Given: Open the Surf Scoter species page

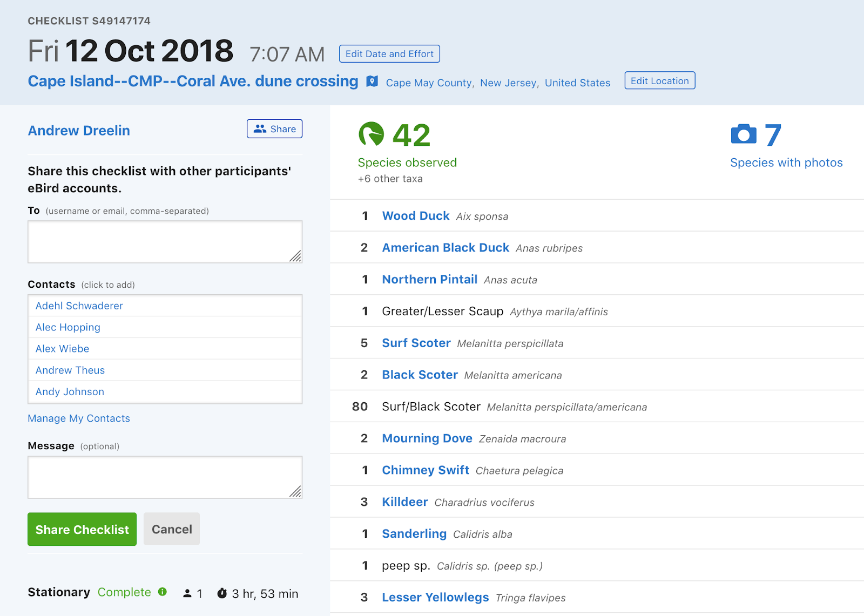Looking at the screenshot, I should point(416,343).
